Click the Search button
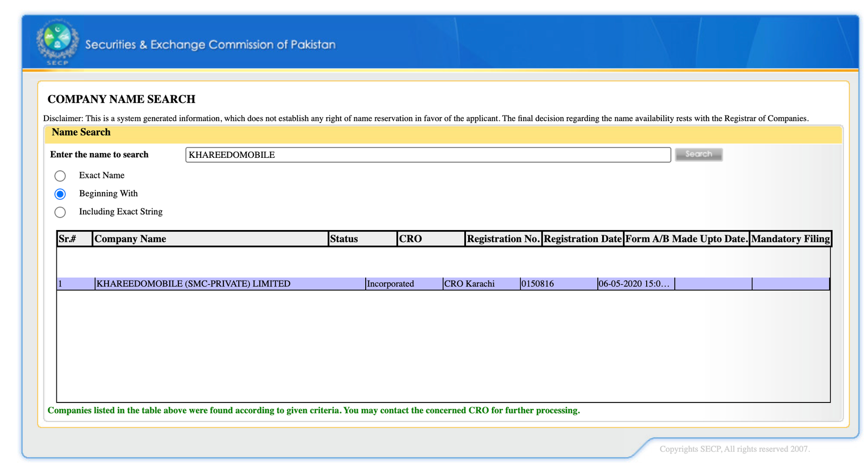Viewport: 868px width, 473px height. pyautogui.click(x=699, y=155)
